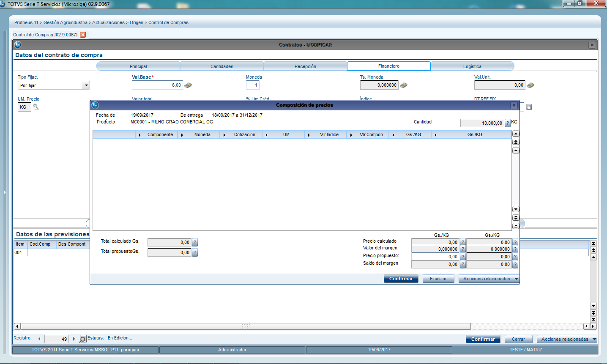Screen dimensions: 607x364
Task: Click first-column help button for Precio propuesto
Action: click(463, 257)
